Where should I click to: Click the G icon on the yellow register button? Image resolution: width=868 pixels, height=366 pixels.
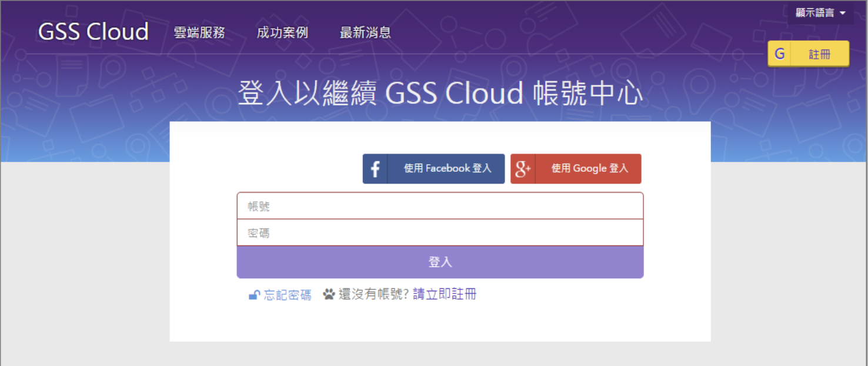pyautogui.click(x=780, y=54)
